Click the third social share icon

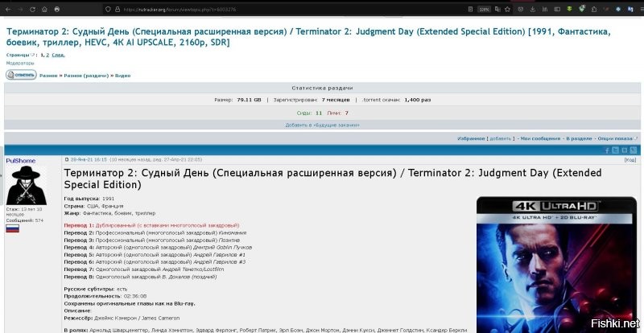click(625, 150)
